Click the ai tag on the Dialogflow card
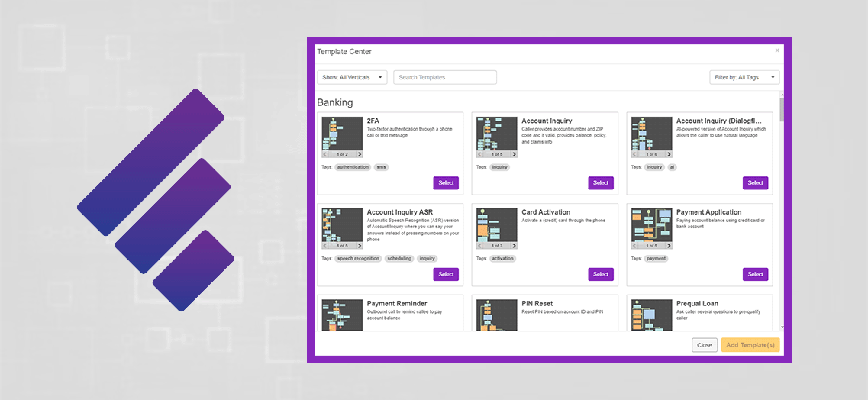This screenshot has width=868, height=400. (x=672, y=167)
